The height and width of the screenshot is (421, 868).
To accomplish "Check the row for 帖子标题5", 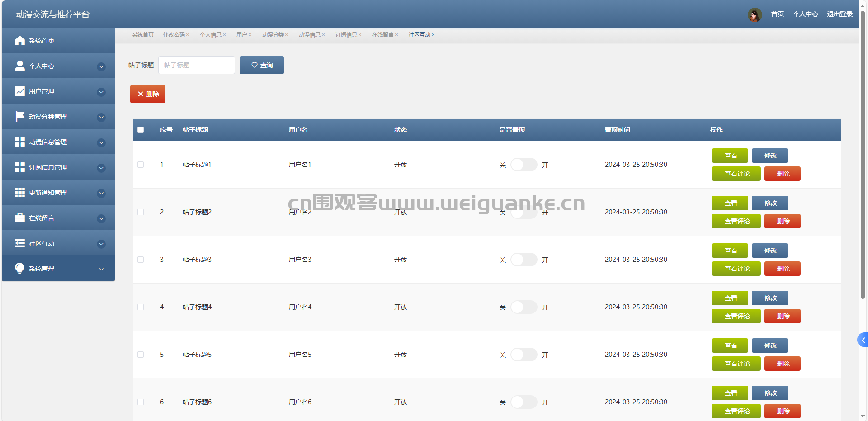I will tap(141, 355).
